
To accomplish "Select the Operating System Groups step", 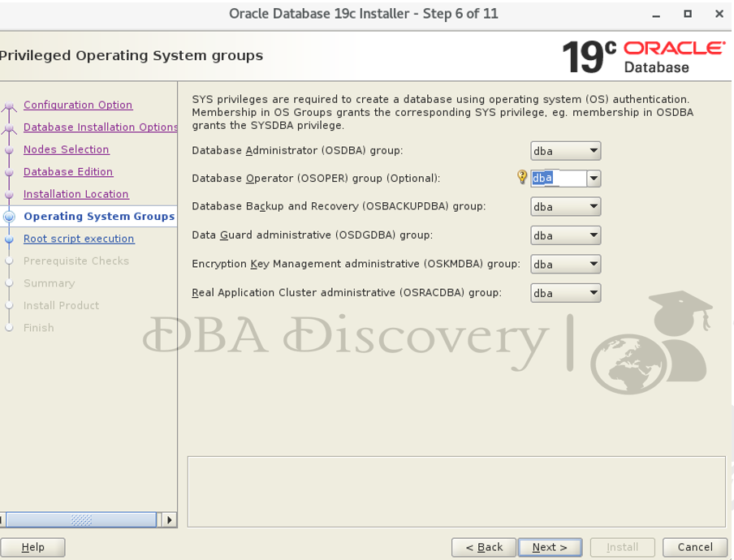I will pyautogui.click(x=99, y=216).
